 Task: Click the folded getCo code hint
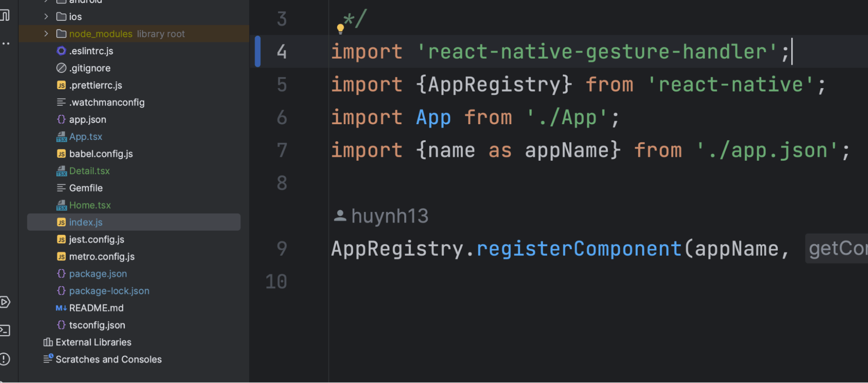(x=837, y=248)
